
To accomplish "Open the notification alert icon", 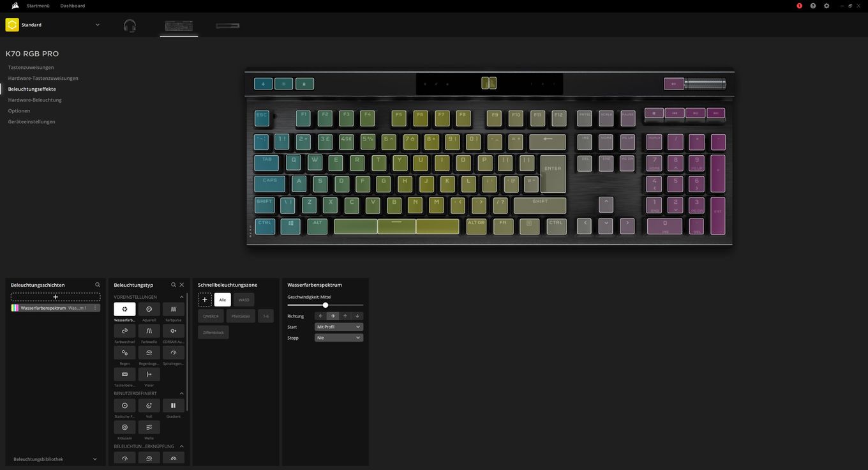I will [x=799, y=6].
